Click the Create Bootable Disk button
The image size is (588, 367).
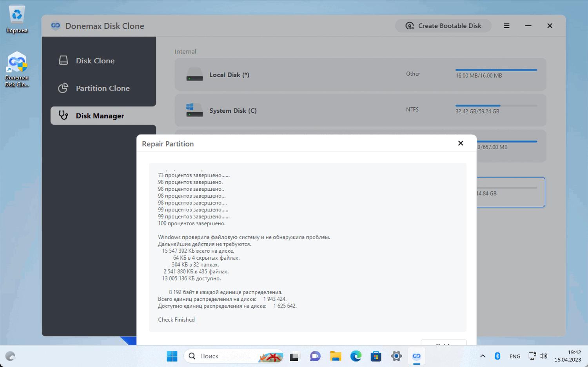pyautogui.click(x=443, y=26)
